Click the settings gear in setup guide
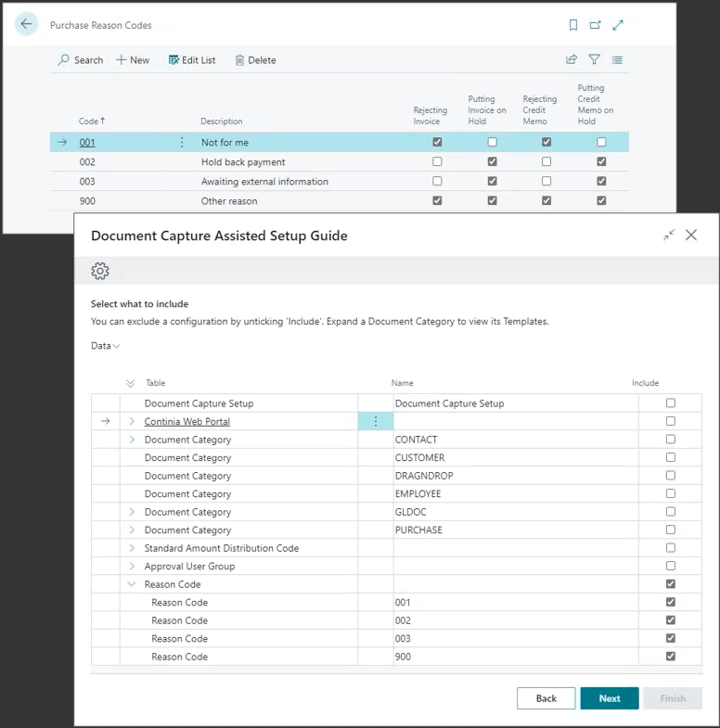Screen dimensions: 720x728 tap(100, 271)
